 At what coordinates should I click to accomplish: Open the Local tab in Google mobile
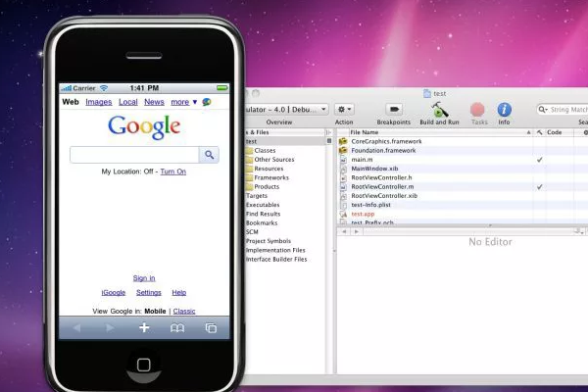[x=128, y=102]
